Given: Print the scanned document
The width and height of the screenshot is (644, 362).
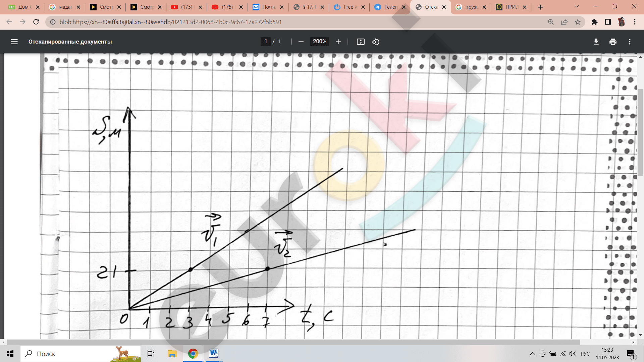Looking at the screenshot, I should (613, 42).
